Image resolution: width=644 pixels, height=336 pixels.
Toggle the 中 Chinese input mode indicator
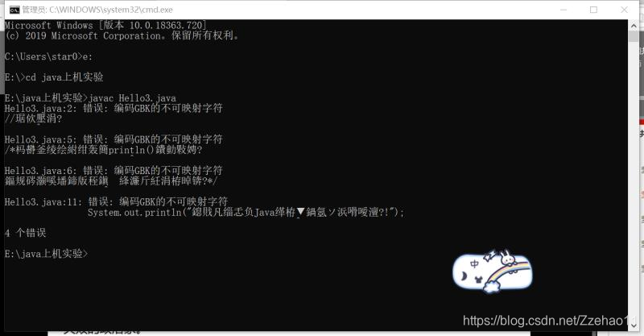point(474,264)
